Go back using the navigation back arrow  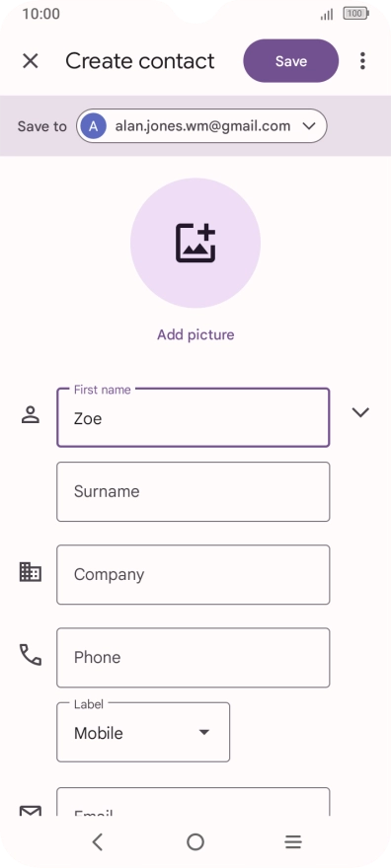pos(98,842)
